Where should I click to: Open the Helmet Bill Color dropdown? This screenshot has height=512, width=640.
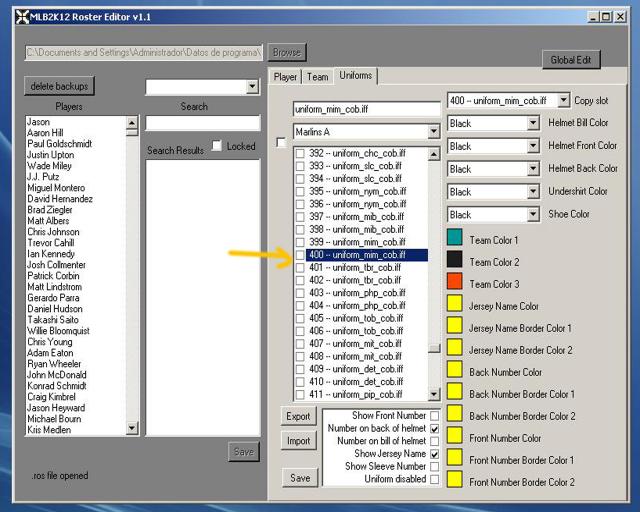pyautogui.click(x=533, y=123)
